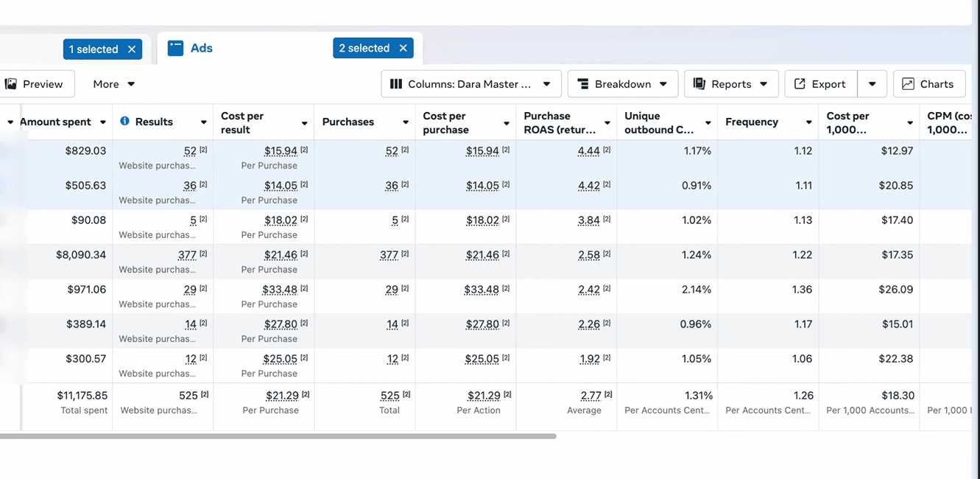The width and height of the screenshot is (980, 479).
Task: Clear the 2 selected ads filter
Action: tap(403, 49)
